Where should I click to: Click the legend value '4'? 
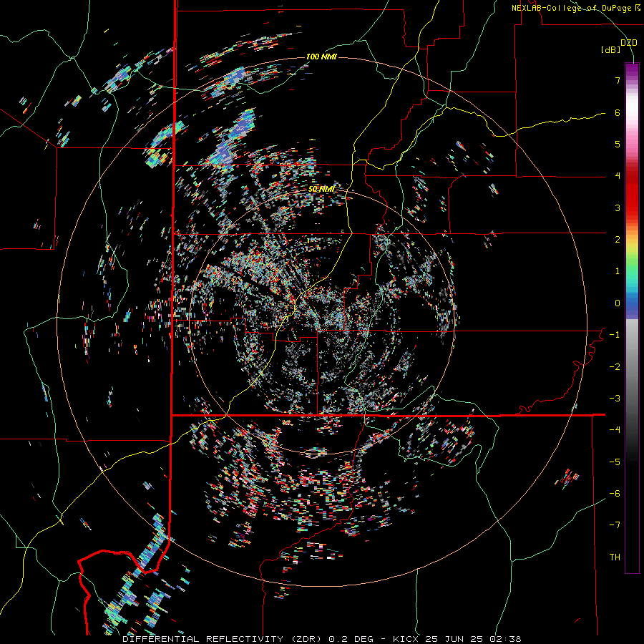click(618, 176)
